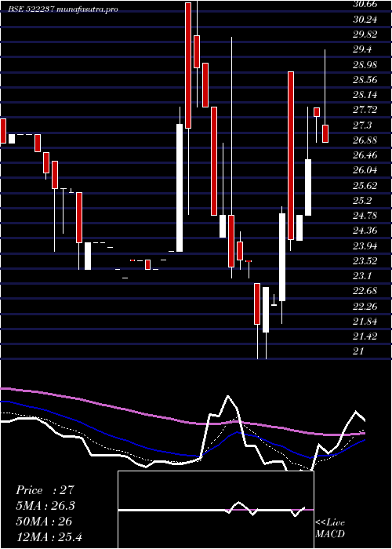Viewport: 392px width, 549px height.
Task: Click the '50MA : 26' readout
Action: (44, 522)
